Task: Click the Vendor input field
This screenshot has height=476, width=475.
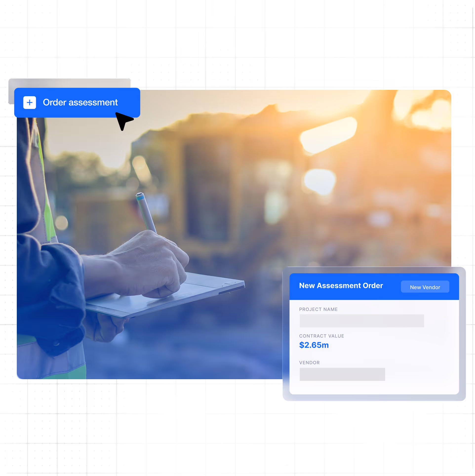Action: click(342, 374)
